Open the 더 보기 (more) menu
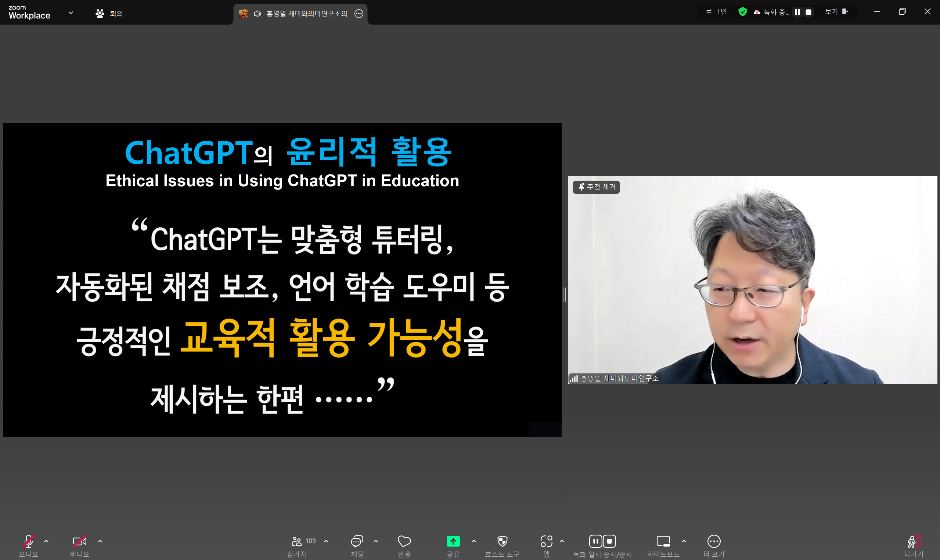Viewport: 940px width, 560px height. click(714, 541)
